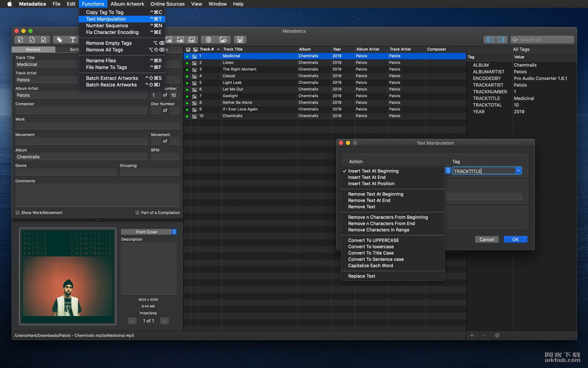Click the online sources globe icon
Image resolution: width=588 pixels, height=368 pixels.
(x=208, y=40)
